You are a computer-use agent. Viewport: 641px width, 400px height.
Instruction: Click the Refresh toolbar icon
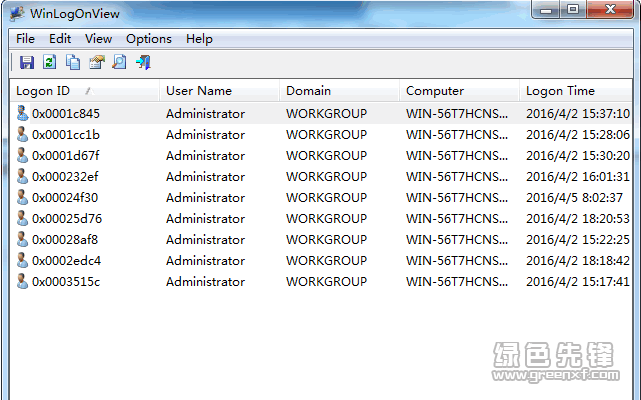pos(50,63)
